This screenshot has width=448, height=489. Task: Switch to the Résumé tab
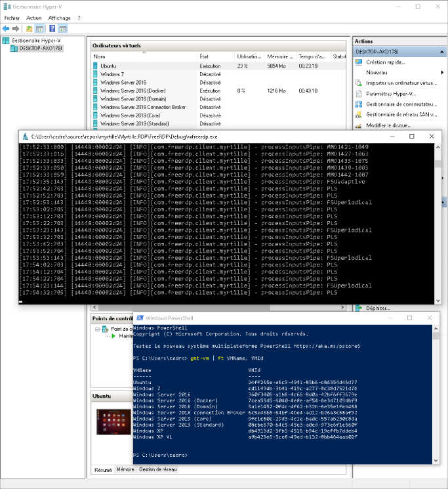click(103, 470)
